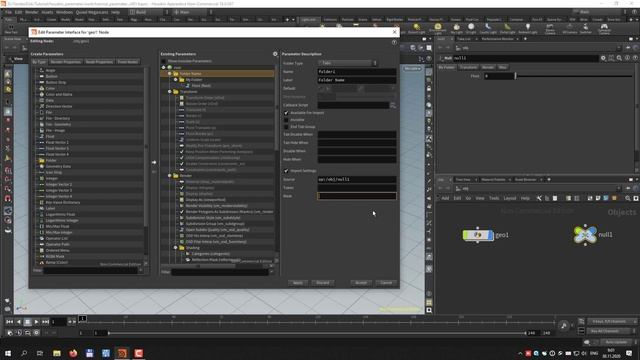This screenshot has width=640, height=360.
Task: Click the Name input field
Action: click(x=357, y=72)
